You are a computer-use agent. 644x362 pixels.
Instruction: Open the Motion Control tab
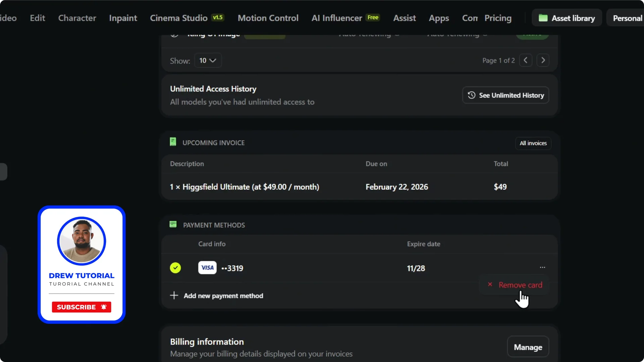pyautogui.click(x=268, y=18)
